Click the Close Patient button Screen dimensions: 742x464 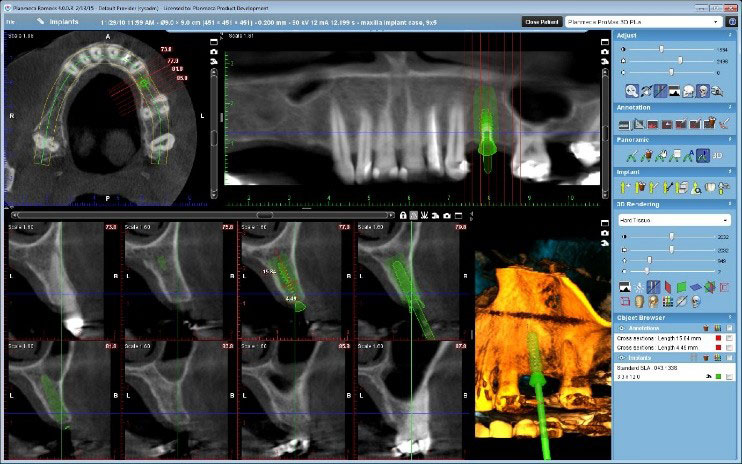pyautogui.click(x=540, y=20)
